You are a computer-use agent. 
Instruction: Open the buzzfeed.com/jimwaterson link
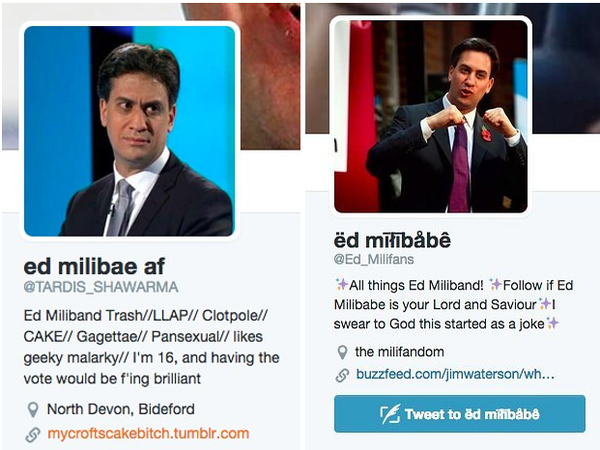point(455,374)
